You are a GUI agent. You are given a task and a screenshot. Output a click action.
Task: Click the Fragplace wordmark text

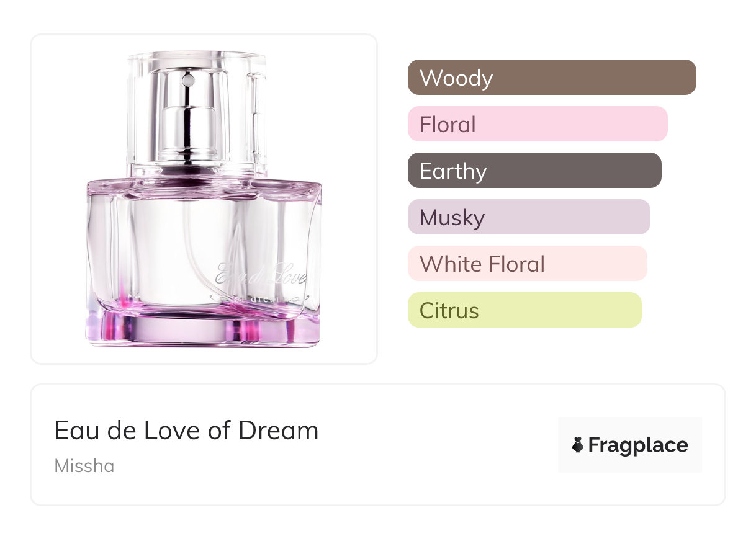coord(638,445)
